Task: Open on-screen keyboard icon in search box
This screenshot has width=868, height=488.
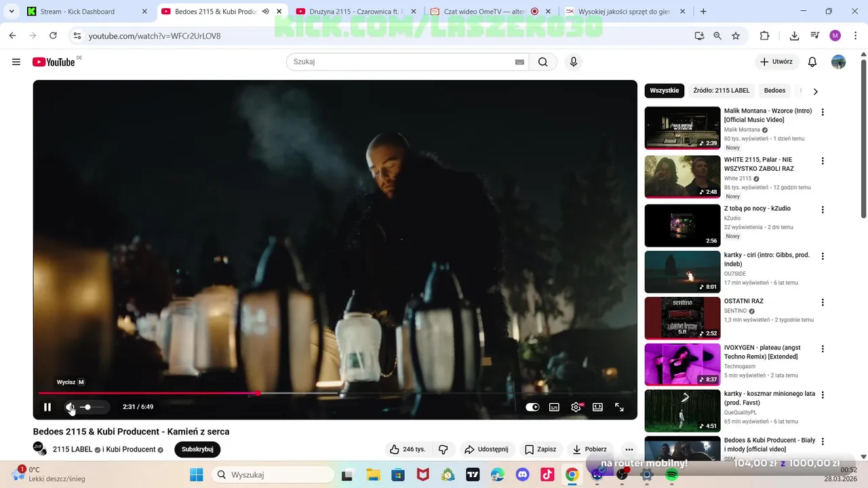Action: pos(519,62)
